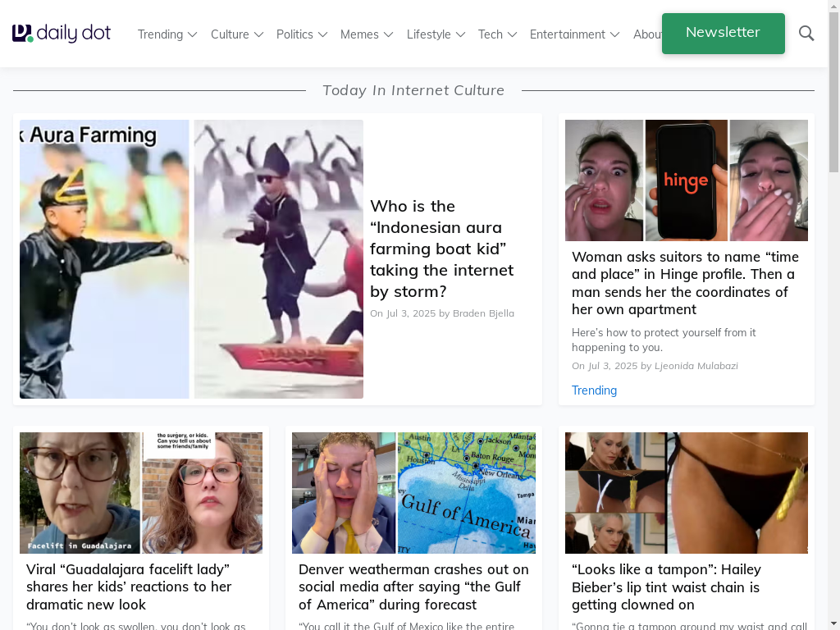Screen dimensions: 840x630
Task: Click the Hinge phone article thumbnail
Action: click(687, 180)
